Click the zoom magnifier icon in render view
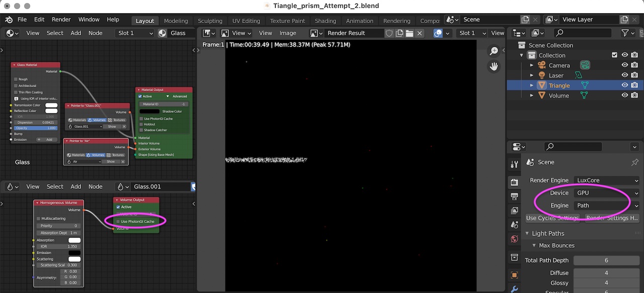Image resolution: width=644 pixels, height=293 pixels. [x=494, y=51]
